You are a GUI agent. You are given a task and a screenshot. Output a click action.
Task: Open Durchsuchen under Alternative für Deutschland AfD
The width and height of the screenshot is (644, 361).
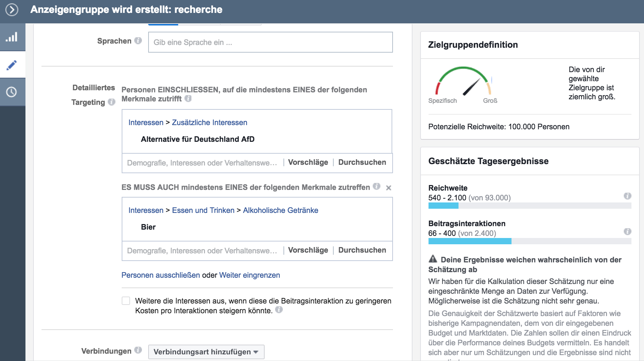pos(362,162)
